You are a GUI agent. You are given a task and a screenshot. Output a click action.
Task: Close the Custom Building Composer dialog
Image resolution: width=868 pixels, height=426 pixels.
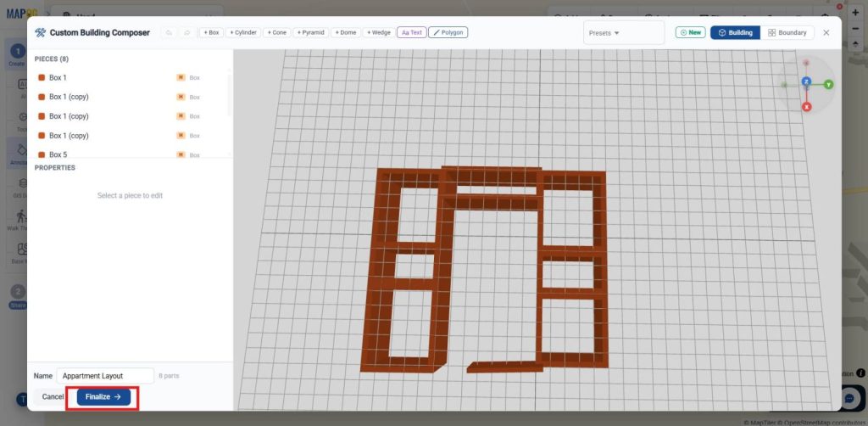click(826, 33)
